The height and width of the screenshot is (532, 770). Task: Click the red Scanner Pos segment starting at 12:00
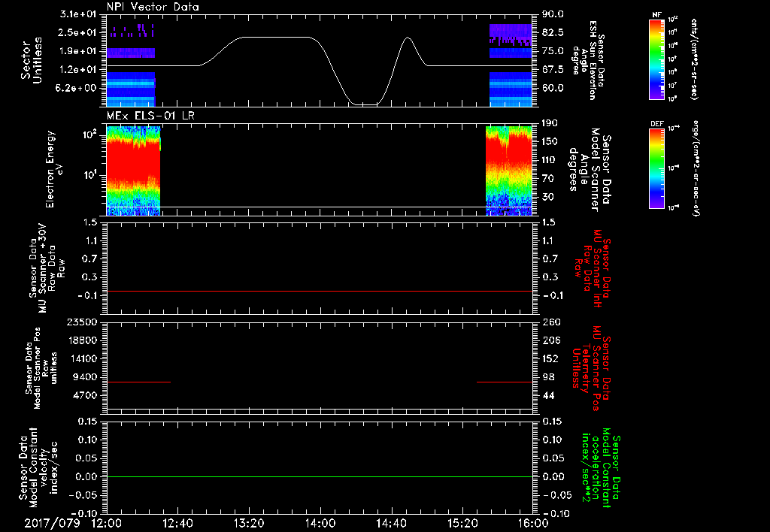tap(138, 382)
